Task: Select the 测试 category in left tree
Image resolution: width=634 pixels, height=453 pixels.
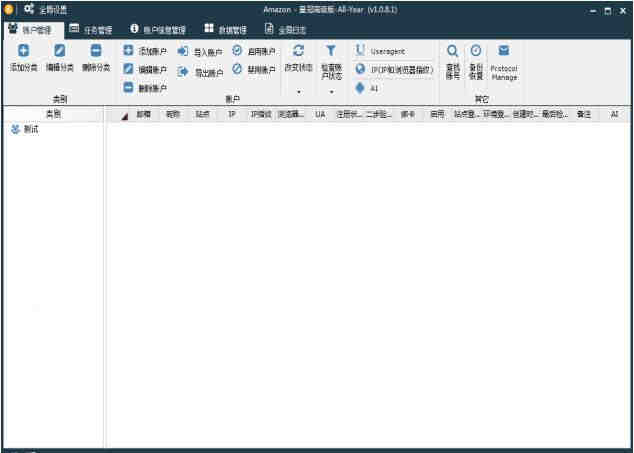Action: 26,130
